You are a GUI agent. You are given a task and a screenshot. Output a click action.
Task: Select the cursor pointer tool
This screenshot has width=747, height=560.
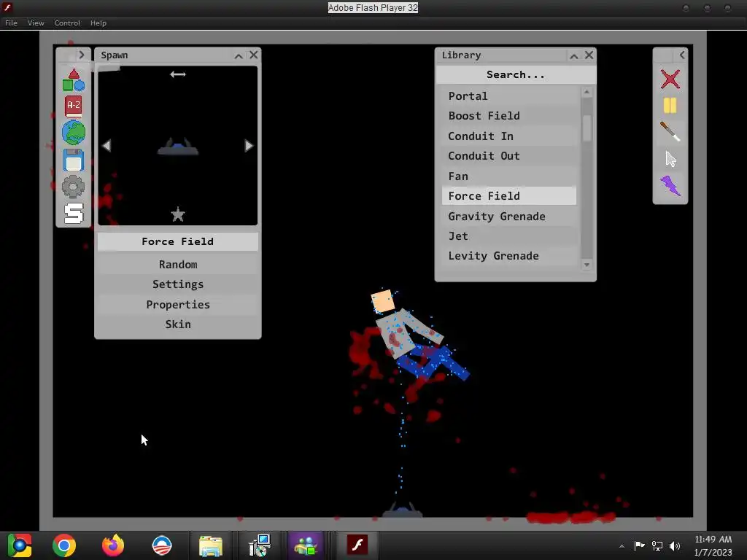(670, 159)
